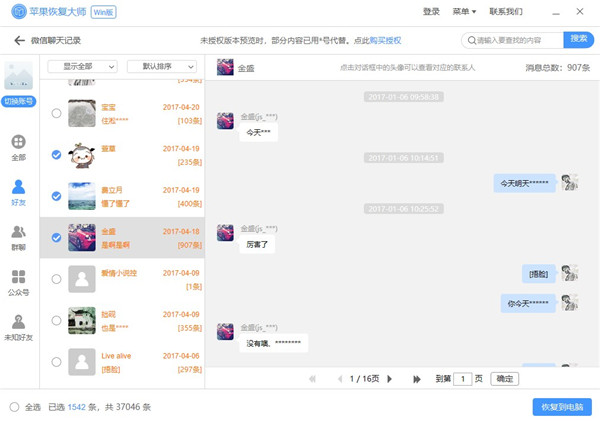
Task: Click the 消息总数: 907条 text
Action: pos(558,68)
